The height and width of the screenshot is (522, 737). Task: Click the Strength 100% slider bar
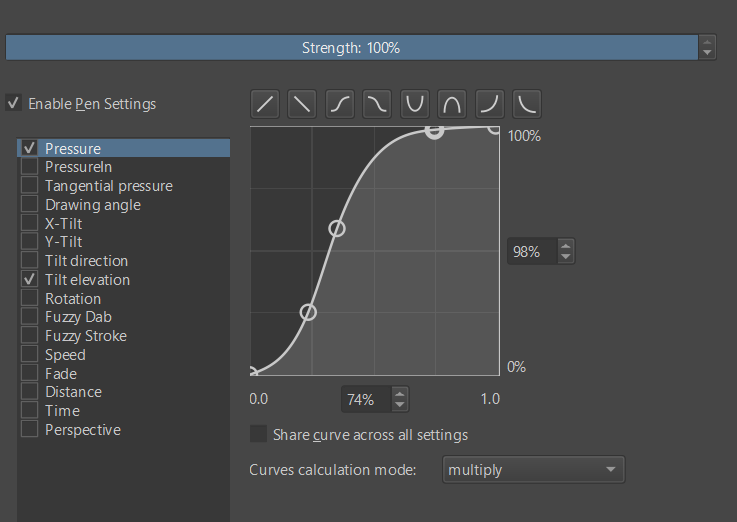352,48
